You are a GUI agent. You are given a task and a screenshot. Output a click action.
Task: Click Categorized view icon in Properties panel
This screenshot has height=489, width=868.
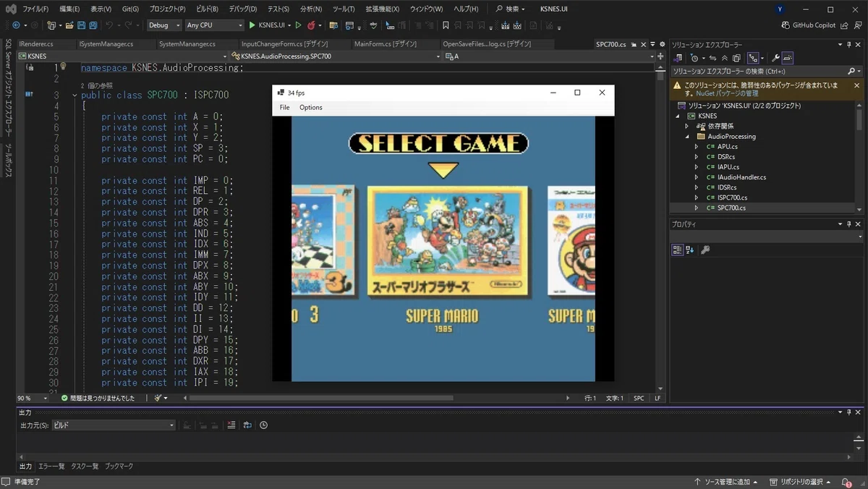[677, 250]
